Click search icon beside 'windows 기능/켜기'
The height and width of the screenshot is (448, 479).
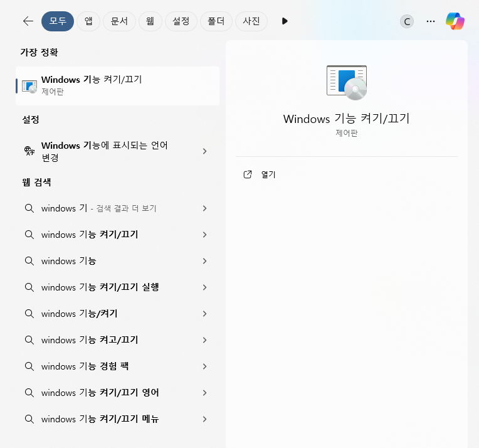[29, 314]
